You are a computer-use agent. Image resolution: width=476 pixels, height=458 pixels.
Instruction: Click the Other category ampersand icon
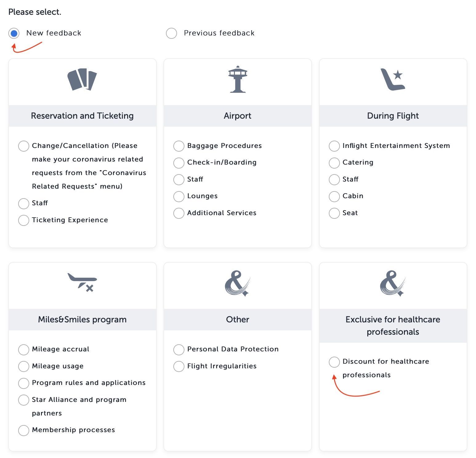tap(238, 284)
